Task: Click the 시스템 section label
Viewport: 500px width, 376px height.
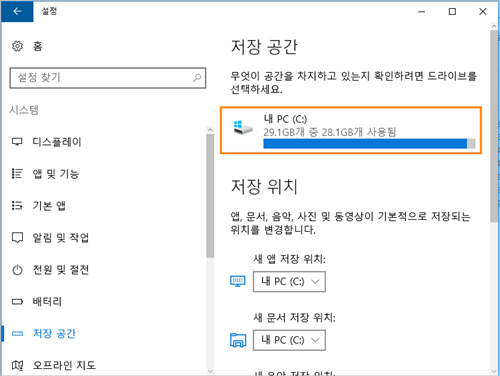Action: point(24,110)
